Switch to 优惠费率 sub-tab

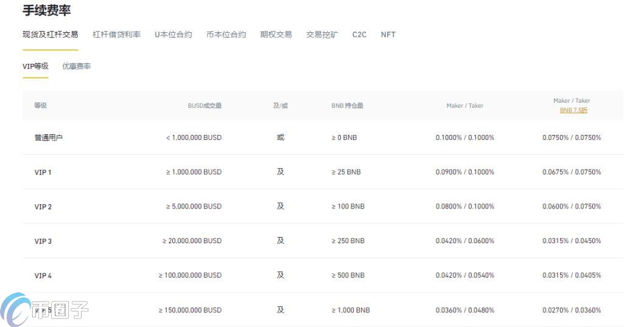click(x=77, y=66)
